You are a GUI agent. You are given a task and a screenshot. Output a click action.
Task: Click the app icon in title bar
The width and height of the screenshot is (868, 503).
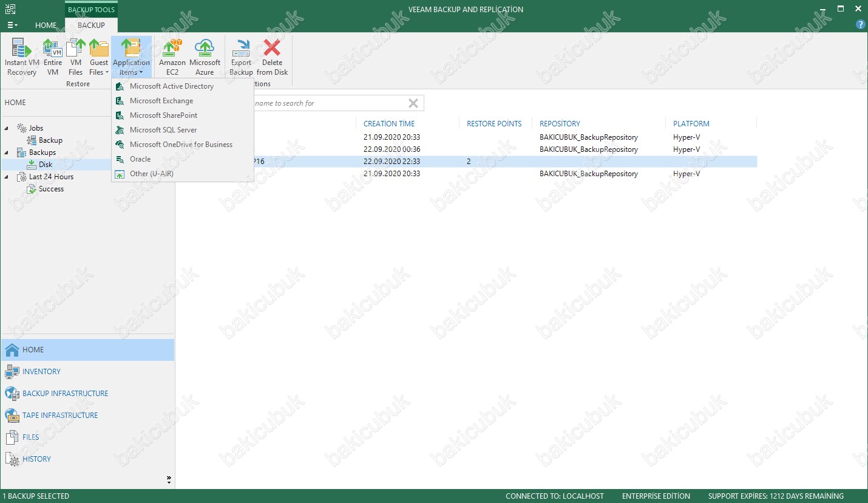(10, 9)
